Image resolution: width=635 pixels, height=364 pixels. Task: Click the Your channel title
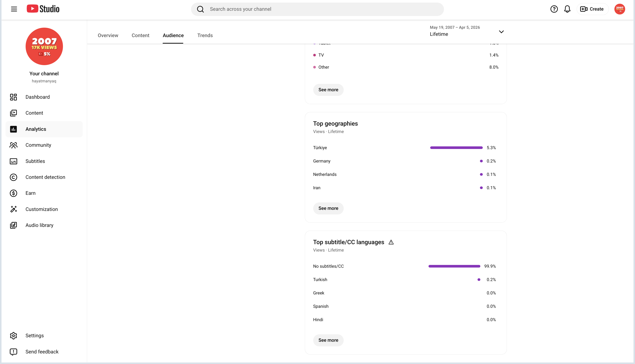(x=44, y=73)
